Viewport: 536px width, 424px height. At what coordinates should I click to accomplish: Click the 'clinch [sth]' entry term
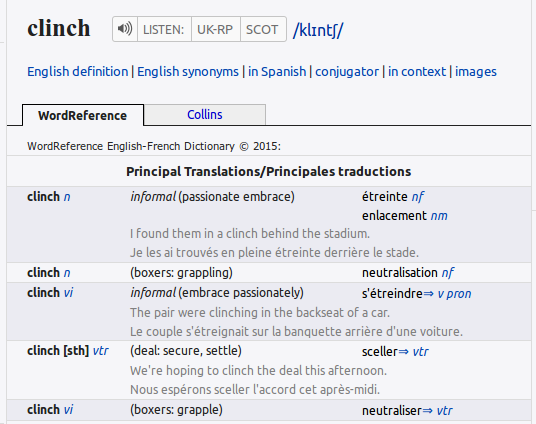tap(58, 351)
